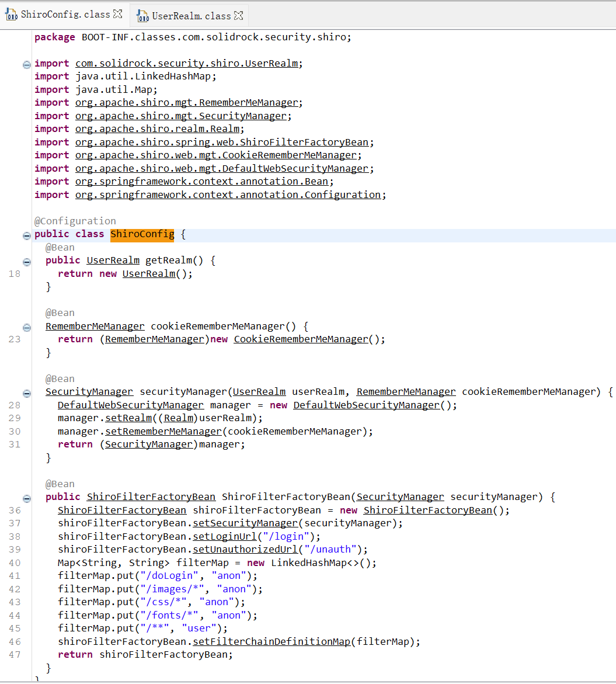Click the UserRealm.class tab file icon
This screenshot has height=684, width=616.
pyautogui.click(x=143, y=16)
